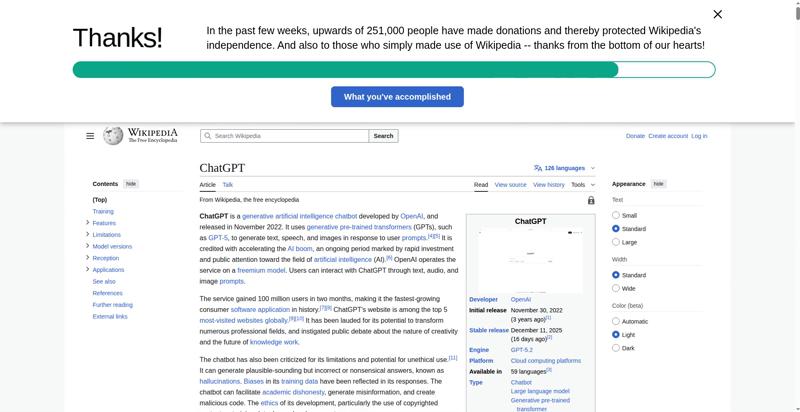This screenshot has height=412, width=800.
Task: Click the language translation icon
Action: [538, 168]
